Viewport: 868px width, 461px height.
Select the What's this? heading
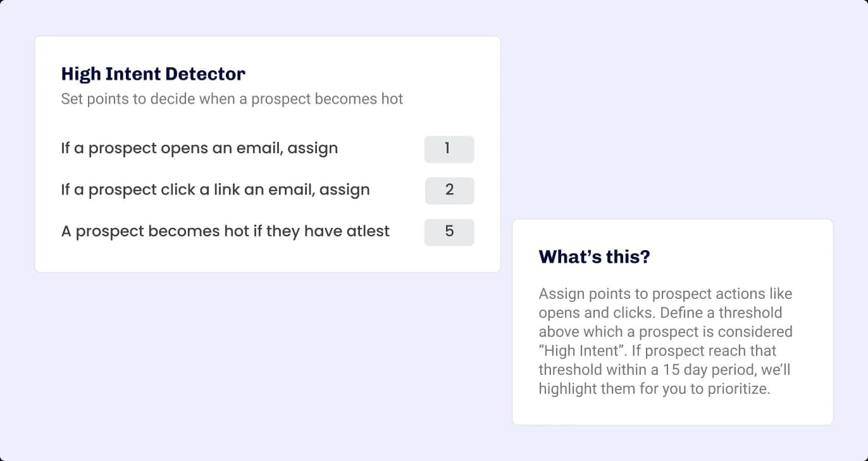(x=593, y=256)
